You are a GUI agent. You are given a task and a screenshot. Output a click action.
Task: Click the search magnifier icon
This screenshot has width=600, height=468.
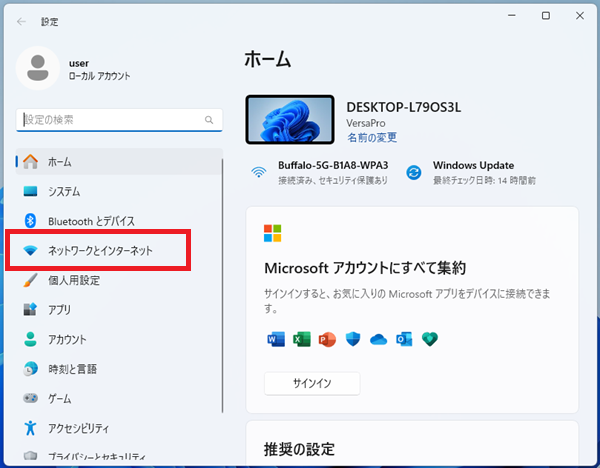tap(209, 120)
